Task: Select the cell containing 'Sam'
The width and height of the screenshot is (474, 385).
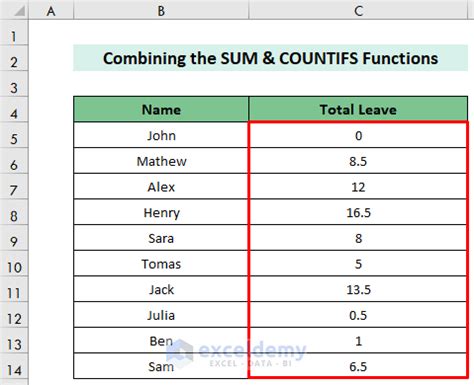Action: tap(161, 366)
